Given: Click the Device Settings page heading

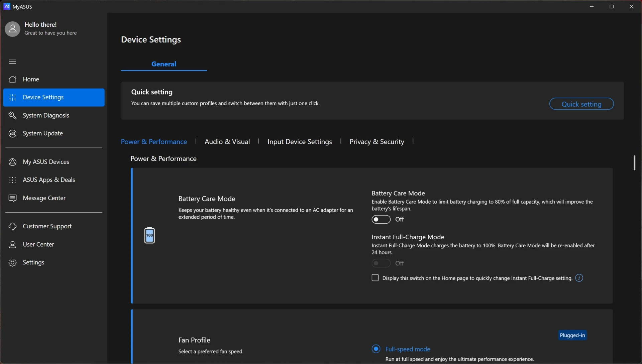Looking at the screenshot, I should click(151, 39).
